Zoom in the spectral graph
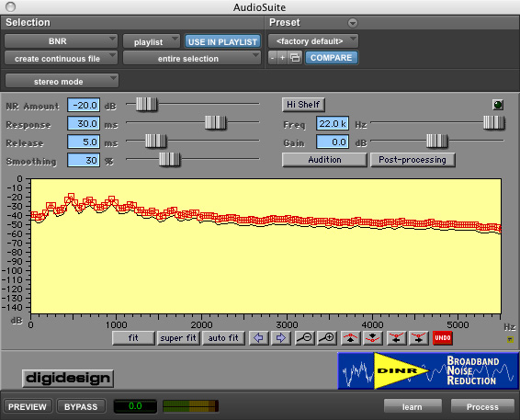This screenshot has width=520, height=420. 327,338
